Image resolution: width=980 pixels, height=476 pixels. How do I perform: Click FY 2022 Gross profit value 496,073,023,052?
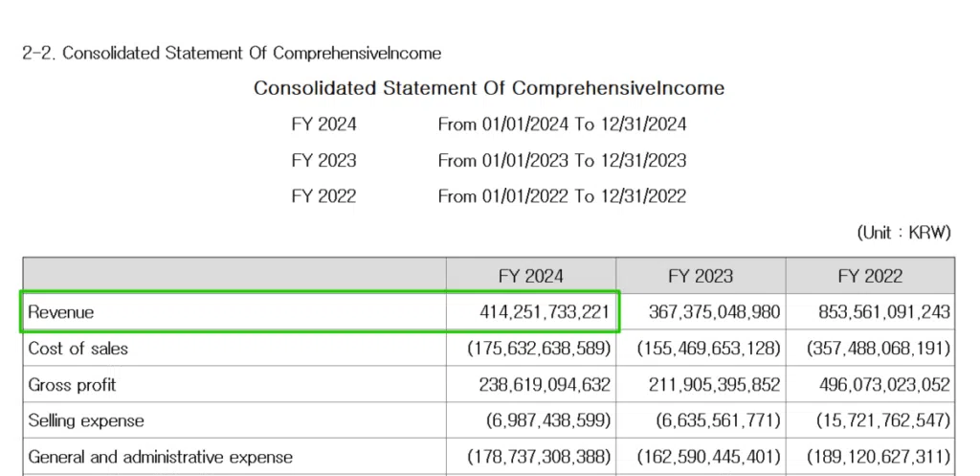884,385
